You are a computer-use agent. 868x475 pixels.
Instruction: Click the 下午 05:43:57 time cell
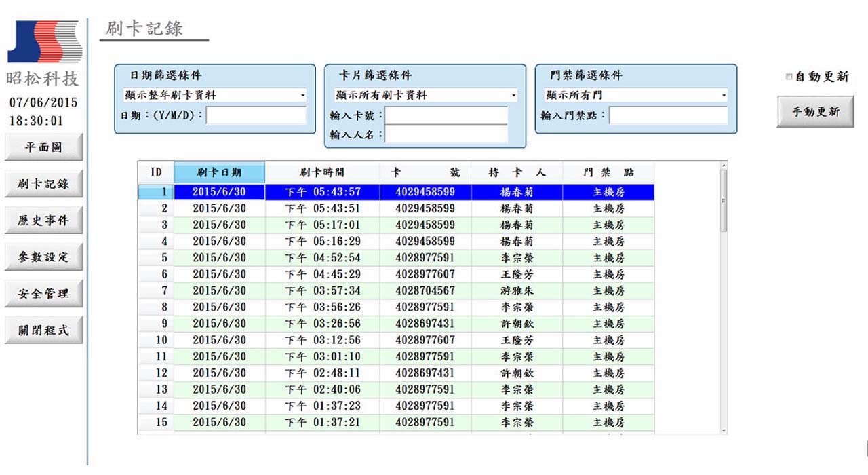click(x=322, y=192)
